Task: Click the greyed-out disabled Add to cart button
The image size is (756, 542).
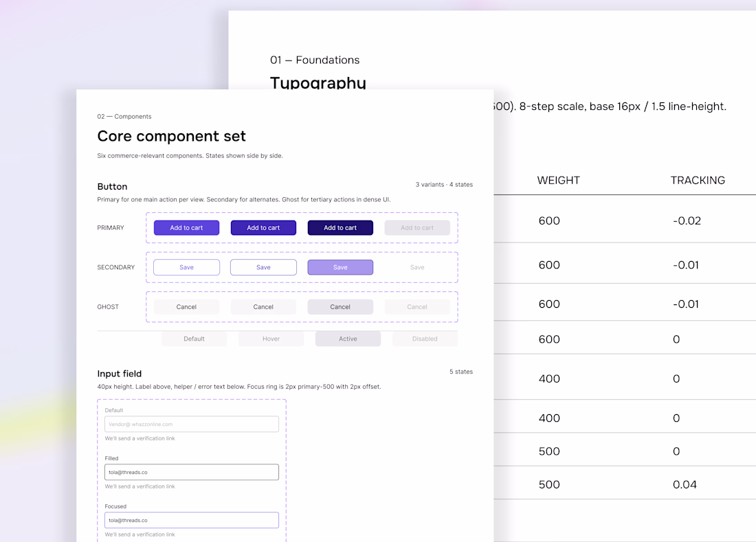Action: [417, 227]
